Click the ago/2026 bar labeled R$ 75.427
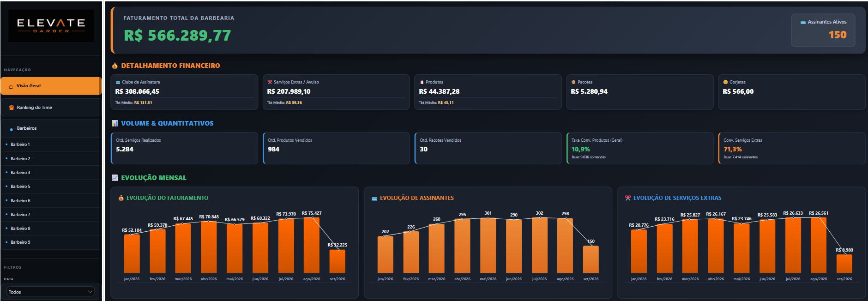868x301 pixels. 312,246
